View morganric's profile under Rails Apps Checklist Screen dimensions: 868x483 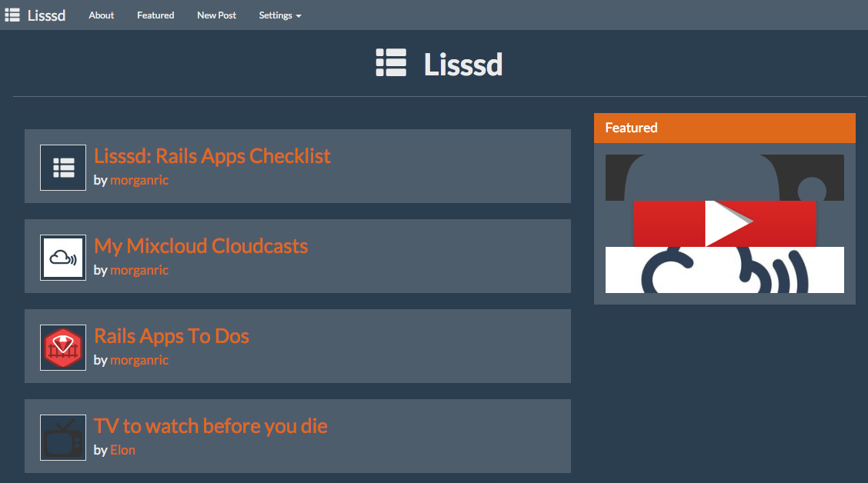pos(139,180)
